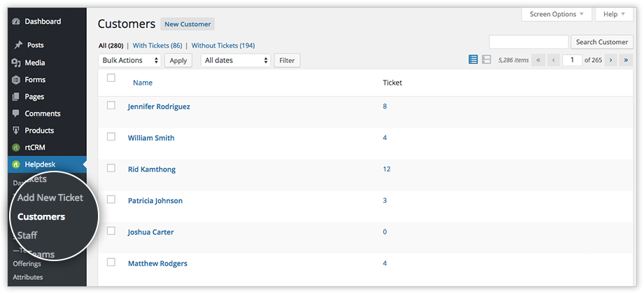Click the Search Customer button
This screenshot has width=644, height=294.
coord(602,42)
